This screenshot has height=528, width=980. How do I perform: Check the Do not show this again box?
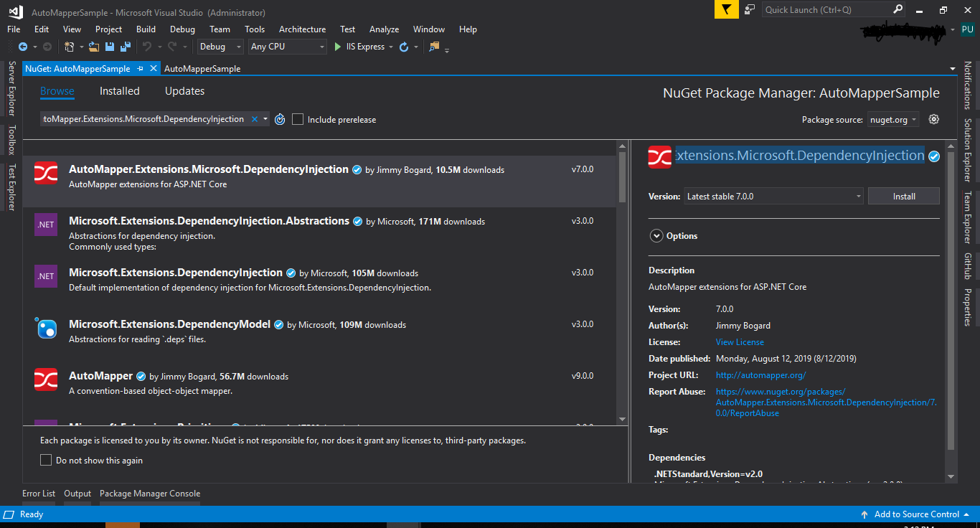pyautogui.click(x=46, y=460)
